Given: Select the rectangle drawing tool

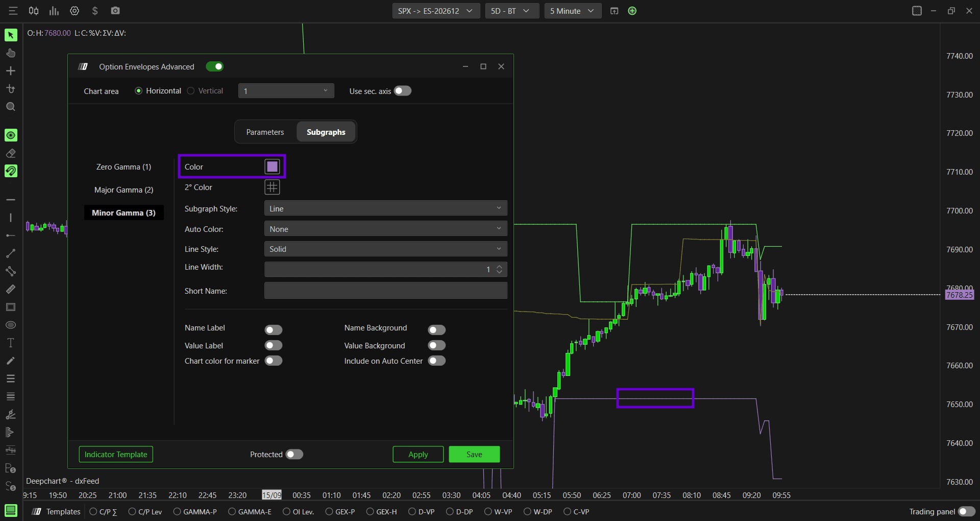Looking at the screenshot, I should coord(11,307).
